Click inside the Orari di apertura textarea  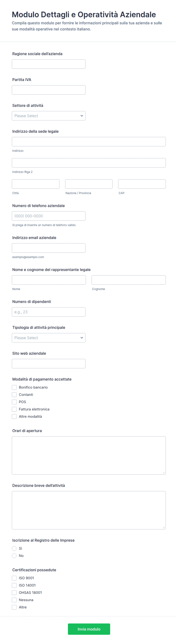89,455
